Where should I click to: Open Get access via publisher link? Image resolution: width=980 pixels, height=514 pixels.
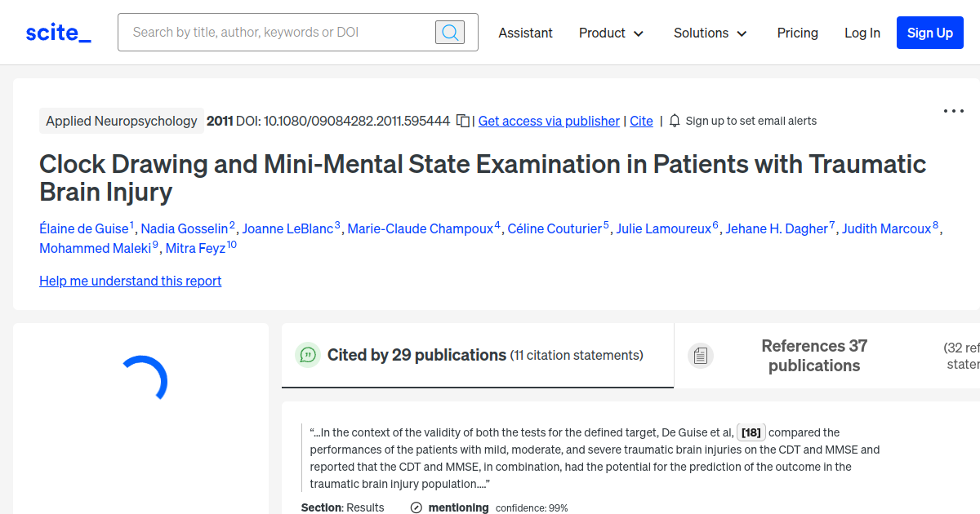click(548, 121)
